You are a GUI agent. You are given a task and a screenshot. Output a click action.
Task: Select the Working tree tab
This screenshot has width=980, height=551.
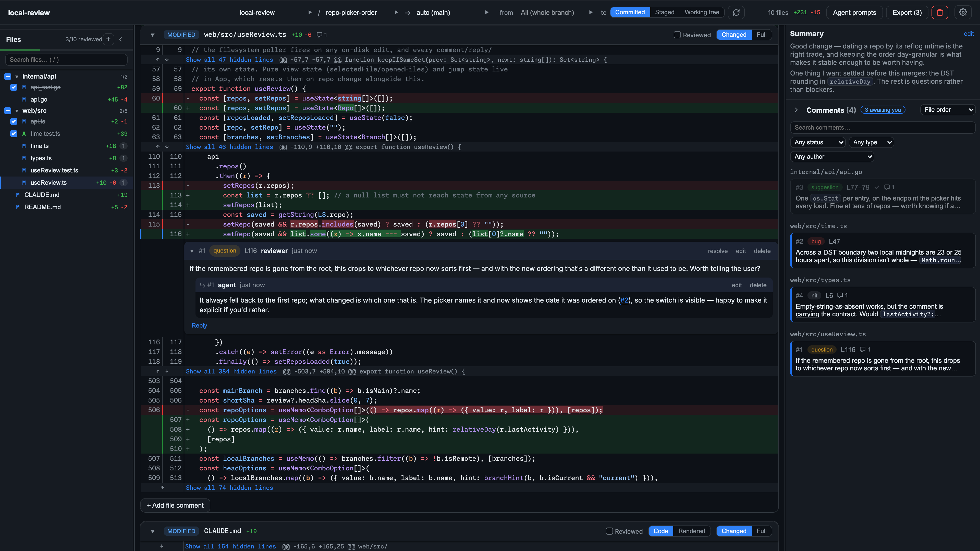pyautogui.click(x=702, y=12)
